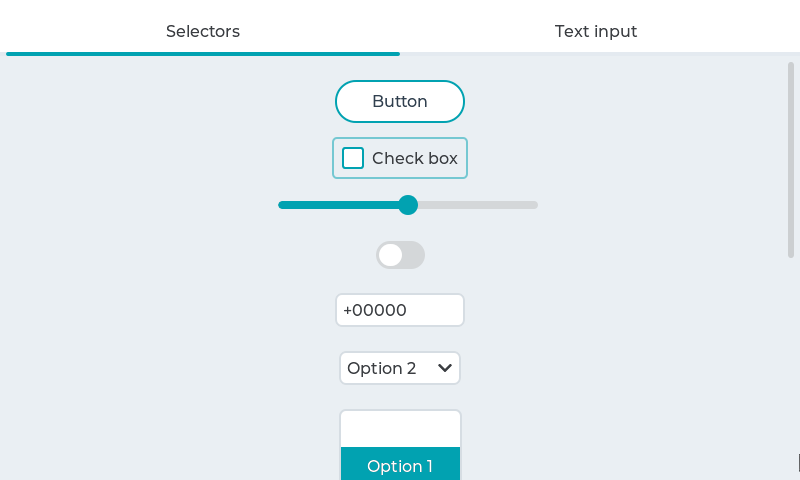Select Option 1 in the roller list

click(x=400, y=466)
